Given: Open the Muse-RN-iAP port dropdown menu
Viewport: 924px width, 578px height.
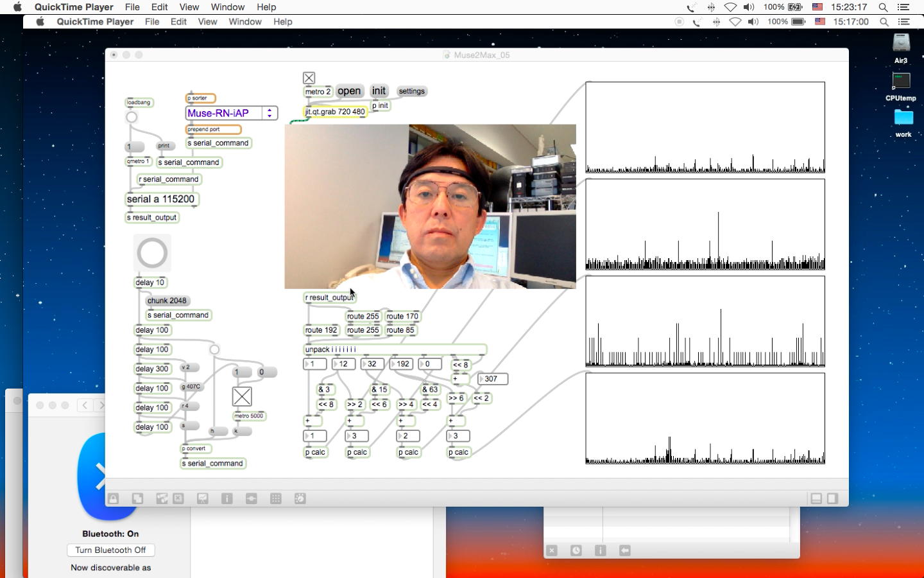Looking at the screenshot, I should (223, 113).
